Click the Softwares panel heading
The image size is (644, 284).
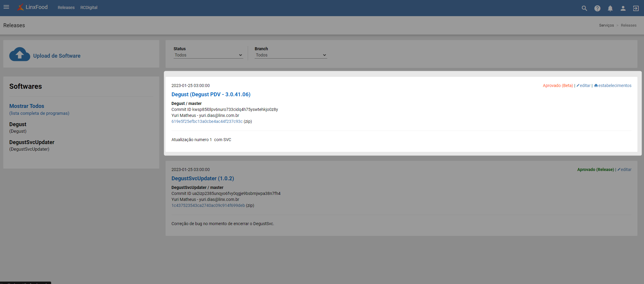[26, 86]
